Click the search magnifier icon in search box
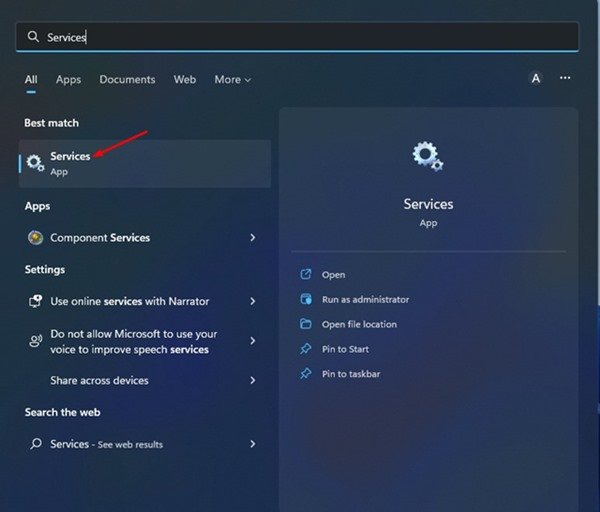This screenshot has width=600, height=512. click(33, 37)
